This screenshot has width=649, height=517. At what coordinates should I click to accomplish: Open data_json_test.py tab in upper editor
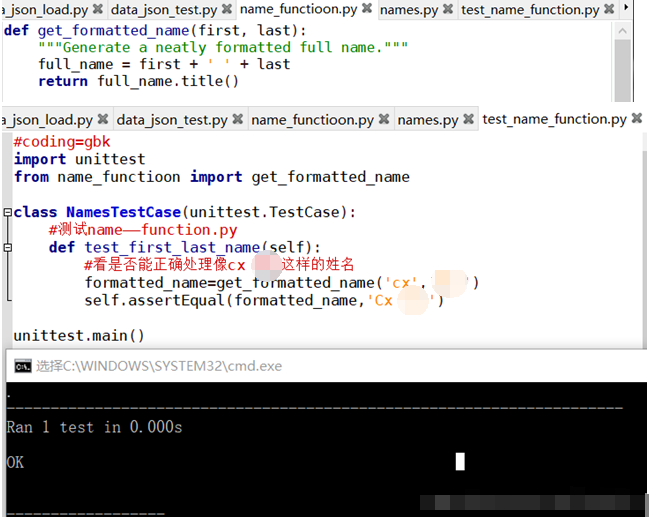click(x=164, y=10)
